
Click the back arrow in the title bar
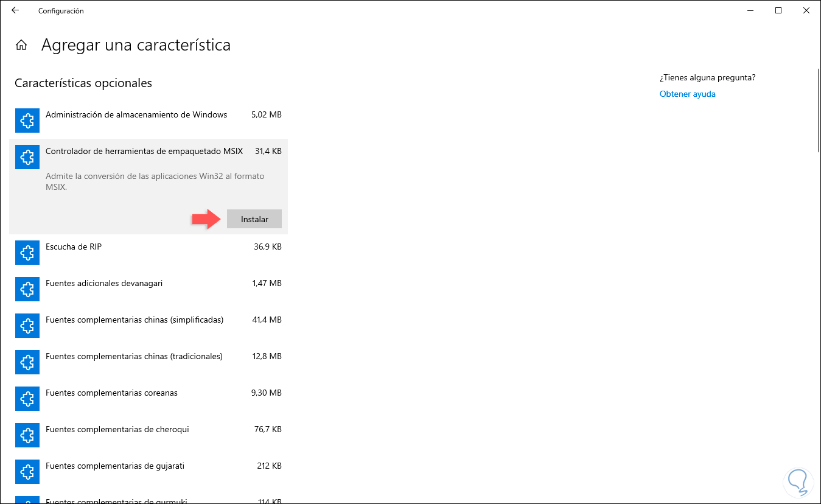tap(15, 10)
